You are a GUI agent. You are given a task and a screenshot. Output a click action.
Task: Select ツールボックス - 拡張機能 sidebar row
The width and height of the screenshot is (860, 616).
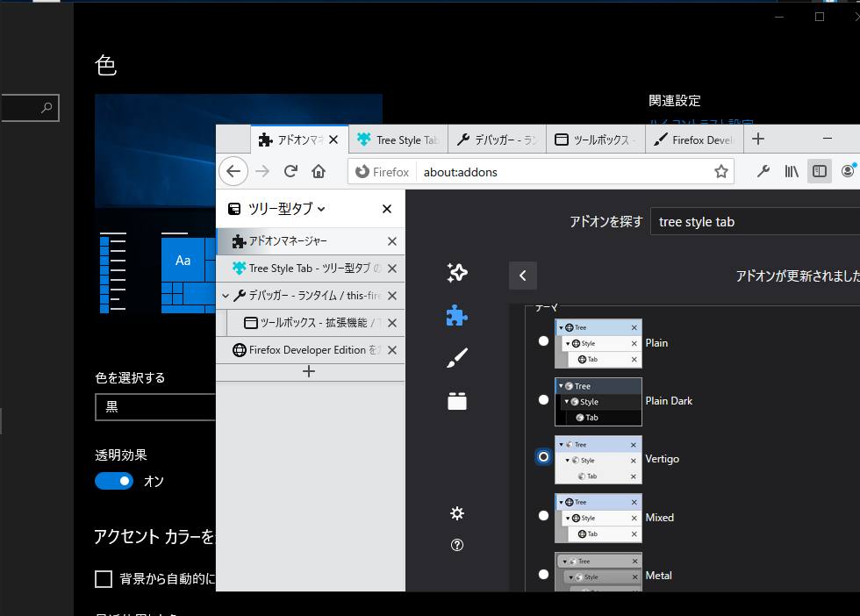click(315, 323)
